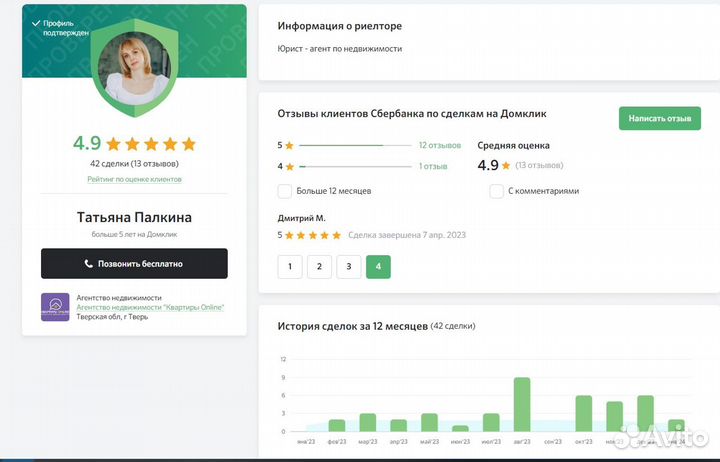Open 'Рейтинг по оценке клиентов' link
The height and width of the screenshot is (462, 720).
pos(135,179)
